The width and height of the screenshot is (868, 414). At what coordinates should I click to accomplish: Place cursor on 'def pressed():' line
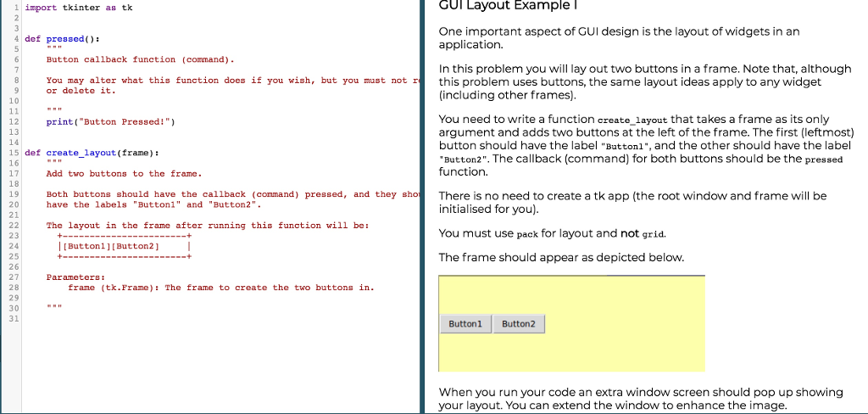point(62,39)
